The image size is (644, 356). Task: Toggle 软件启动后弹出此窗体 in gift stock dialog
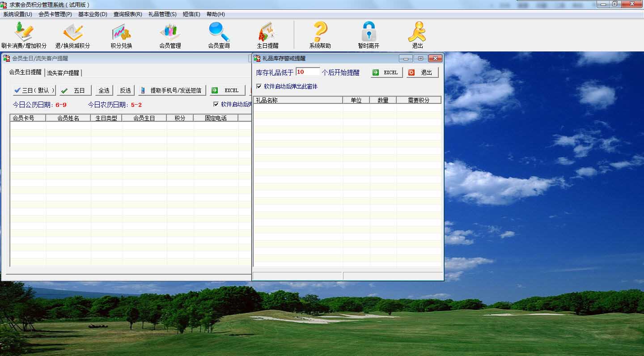coord(258,87)
